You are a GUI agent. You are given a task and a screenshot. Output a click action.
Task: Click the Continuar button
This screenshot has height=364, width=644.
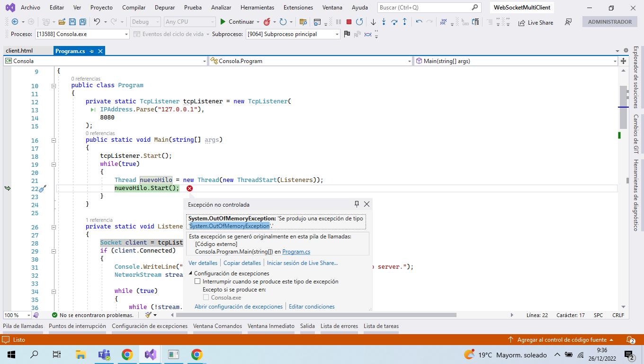coord(237,22)
